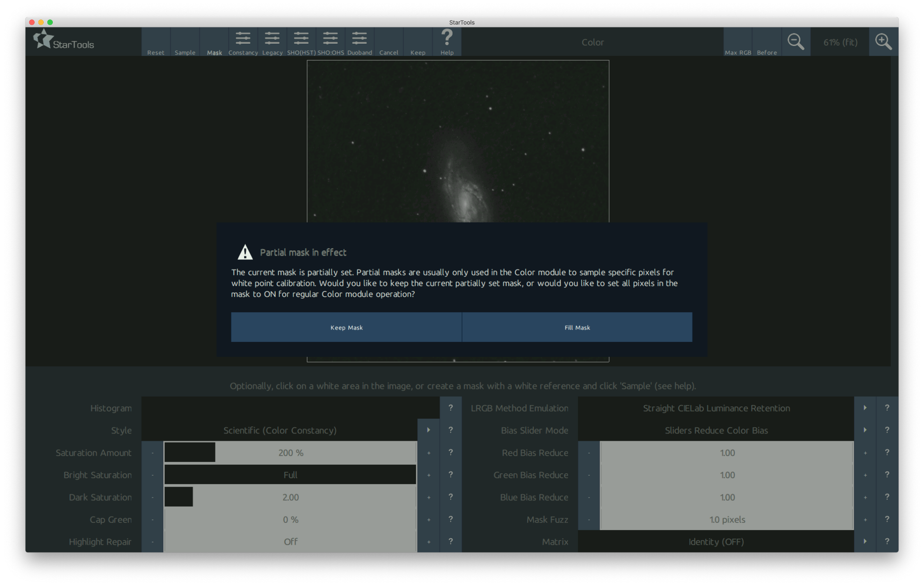Increase Red Bias Reduce with plus
The width and height of the screenshot is (924, 586).
coord(865,452)
